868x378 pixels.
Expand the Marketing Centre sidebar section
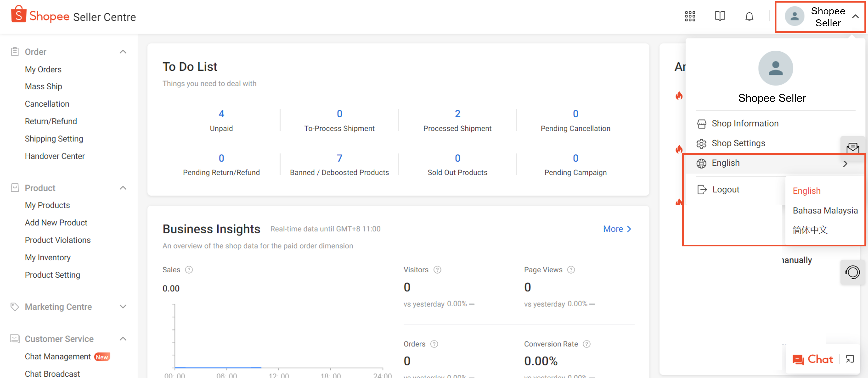click(123, 306)
